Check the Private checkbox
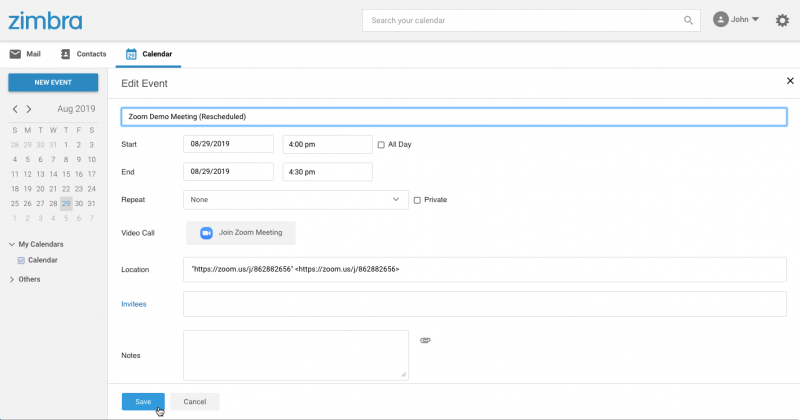 pyautogui.click(x=417, y=200)
